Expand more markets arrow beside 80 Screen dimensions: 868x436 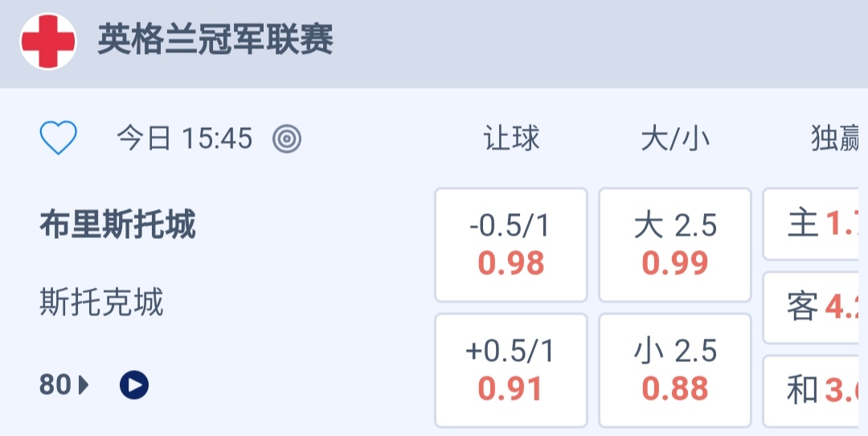[84, 386]
